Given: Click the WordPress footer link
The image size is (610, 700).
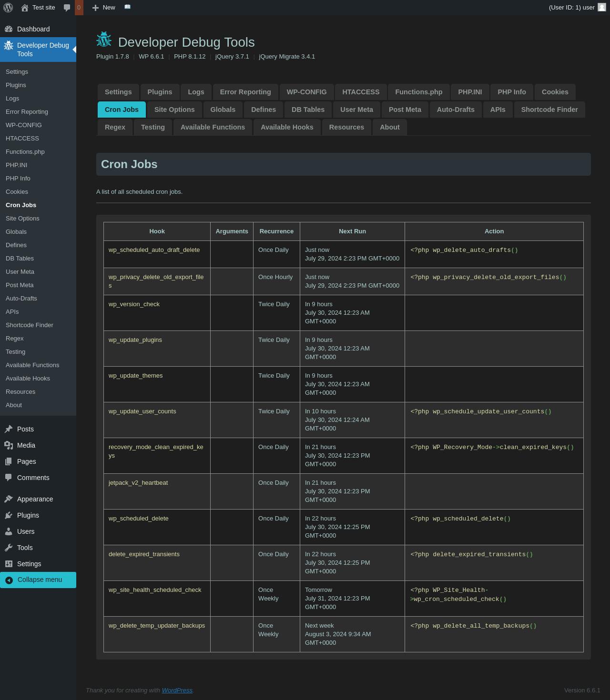Looking at the screenshot, I should (177, 690).
